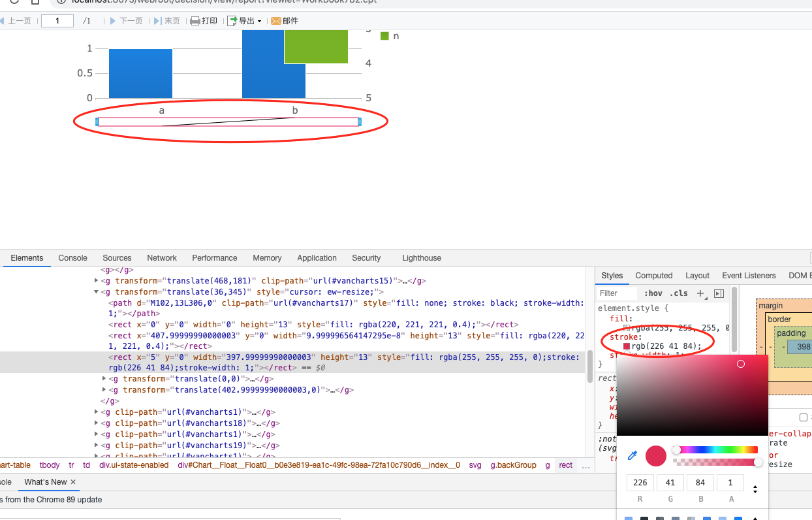
Task: Toggle the green 'n' legend item
Action: click(x=389, y=36)
